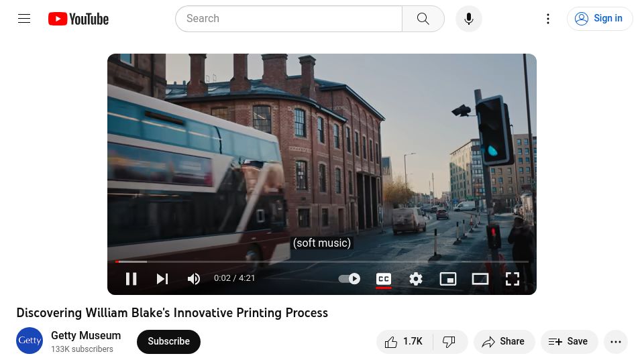This screenshot has height=362, width=644.
Task: Open the hamburger guide menu
Action: click(24, 19)
